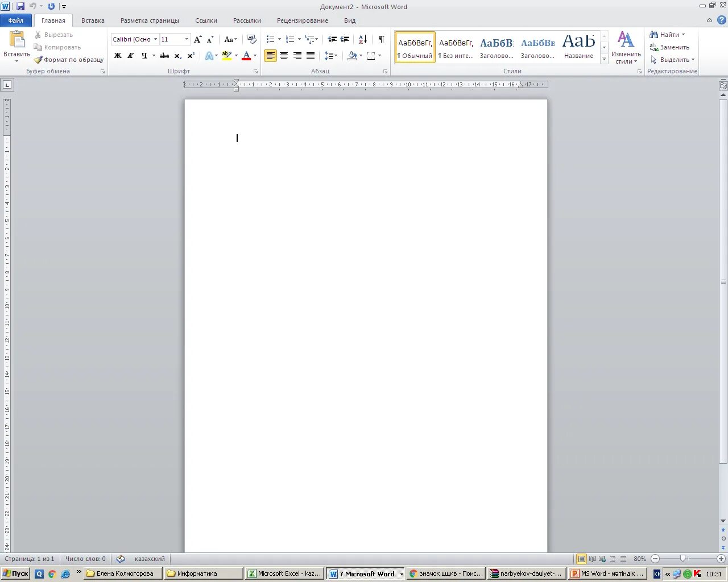
Task: Switch to Outline view icon
Action: click(613, 559)
